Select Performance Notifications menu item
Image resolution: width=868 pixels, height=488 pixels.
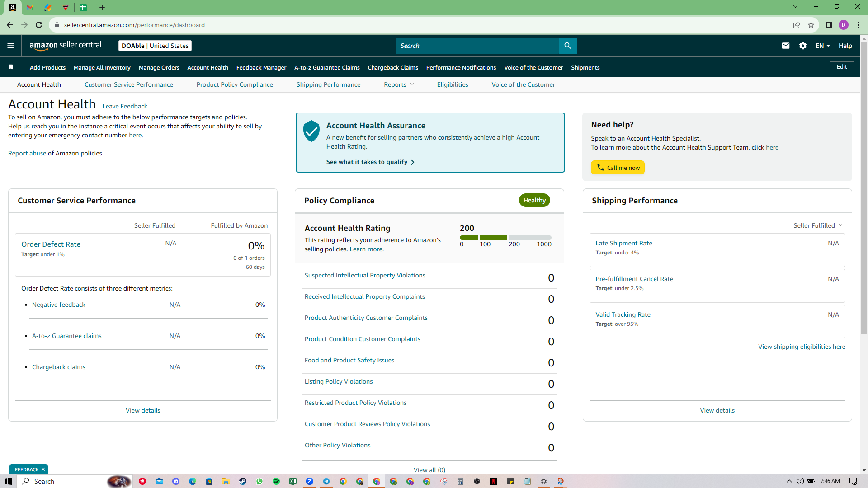[461, 67]
